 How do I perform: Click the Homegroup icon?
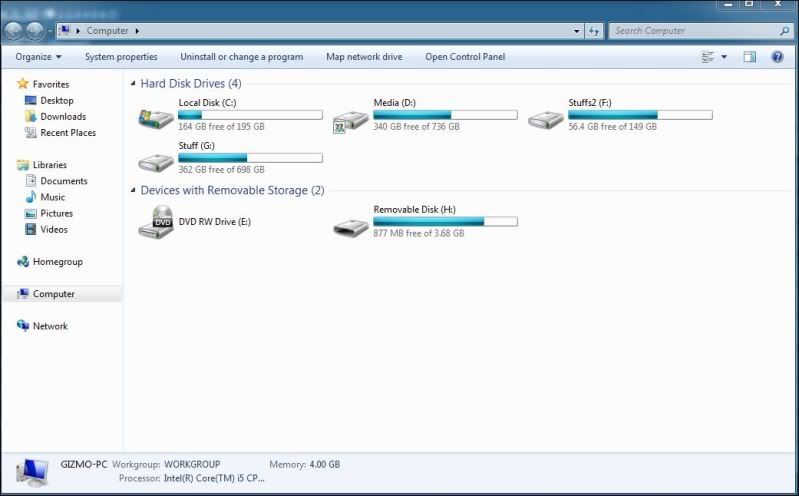click(22, 262)
